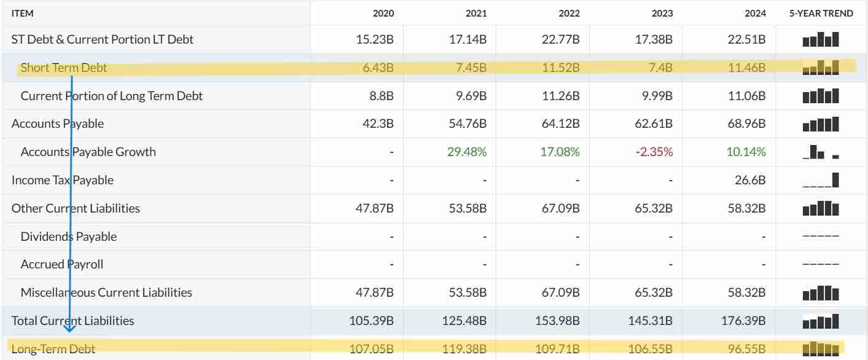The width and height of the screenshot is (868, 360).
Task: Click the Short Term Debt trend sparkline
Action: click(x=821, y=68)
